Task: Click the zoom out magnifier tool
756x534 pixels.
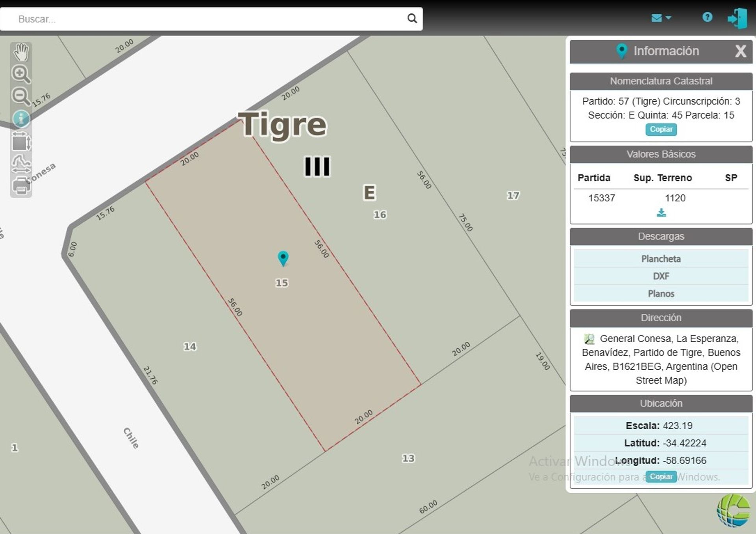Action: pos(21,96)
